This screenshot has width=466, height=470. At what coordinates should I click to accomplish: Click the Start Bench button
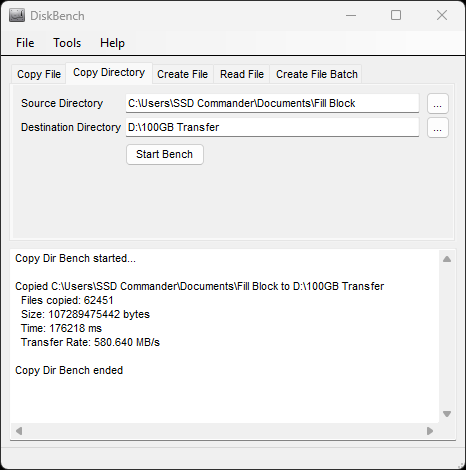(165, 154)
